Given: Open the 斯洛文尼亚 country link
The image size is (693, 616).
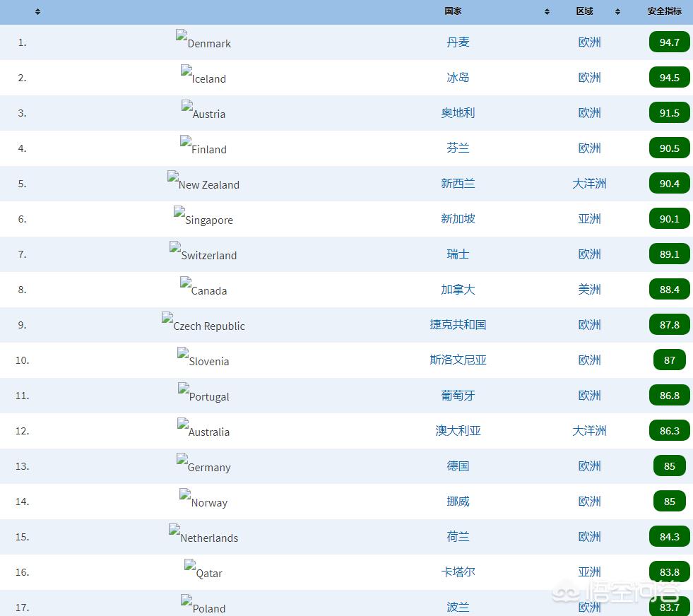Looking at the screenshot, I should click(458, 360).
